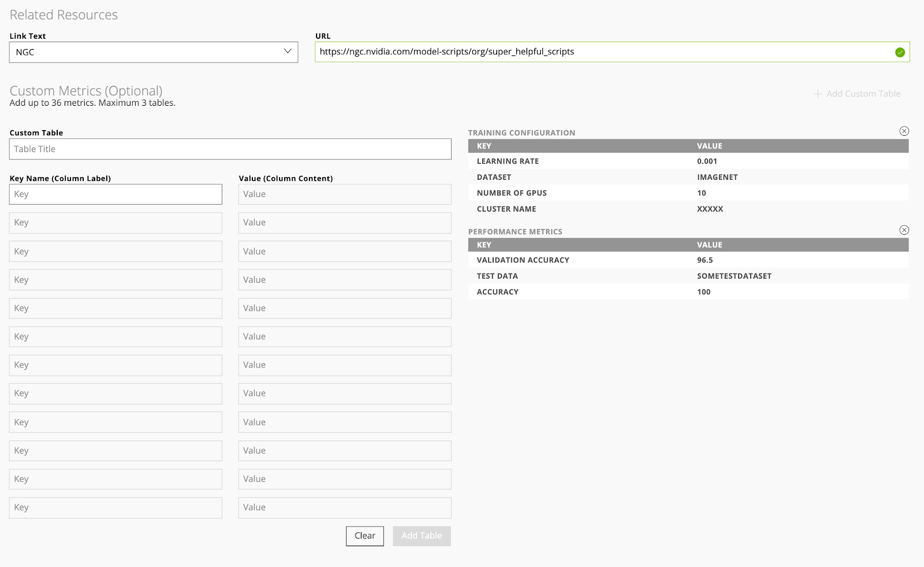Viewport: 924px width, 567px height.
Task: Select the last Key field in the list
Action: click(x=115, y=507)
